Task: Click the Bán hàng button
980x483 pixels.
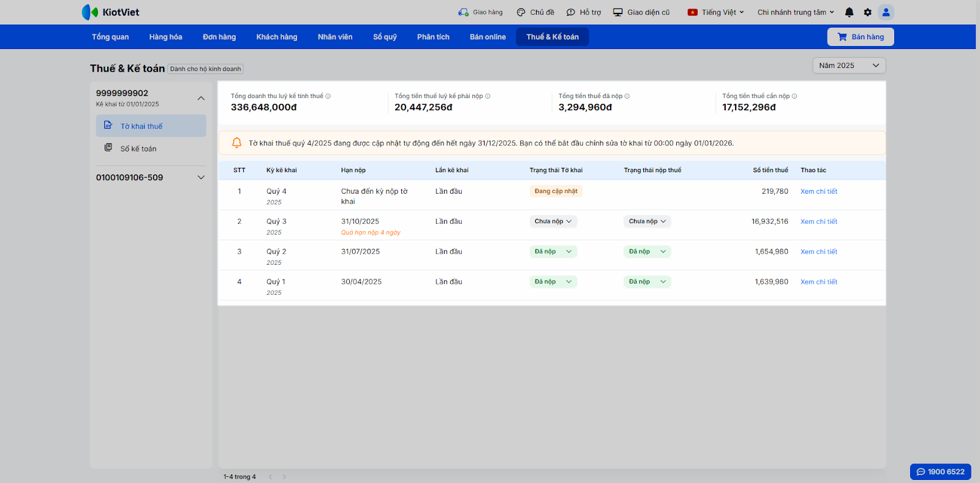Action: click(x=860, y=37)
